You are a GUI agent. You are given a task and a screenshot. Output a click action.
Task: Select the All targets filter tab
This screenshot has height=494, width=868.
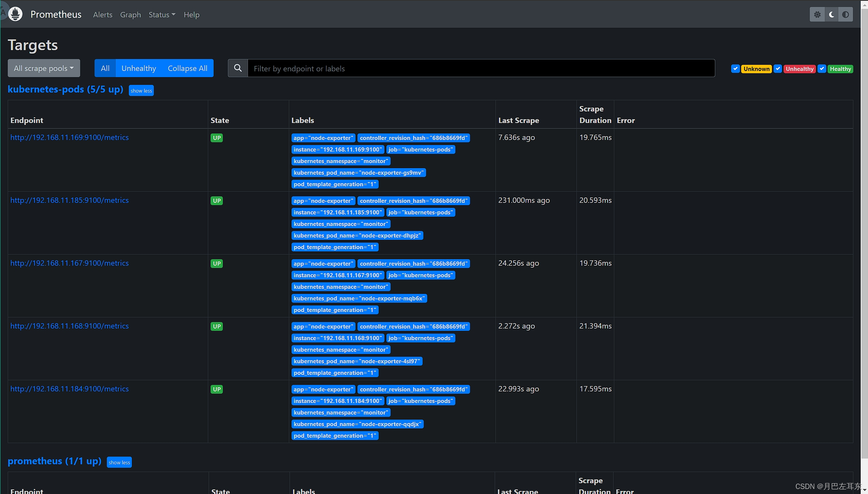click(x=105, y=68)
